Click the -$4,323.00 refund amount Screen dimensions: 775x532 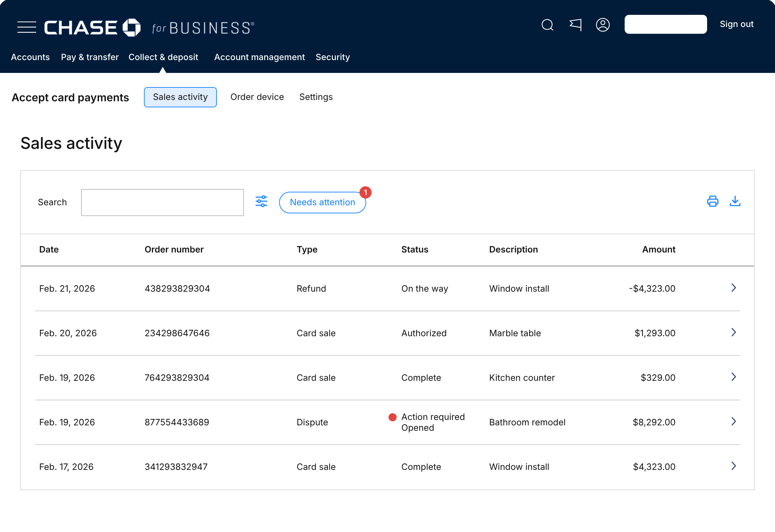click(x=652, y=289)
